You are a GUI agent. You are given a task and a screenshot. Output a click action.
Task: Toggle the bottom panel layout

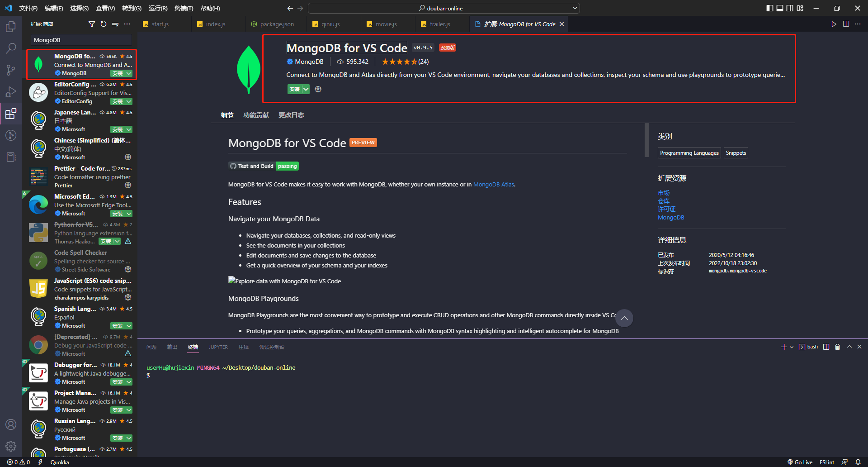click(x=780, y=8)
